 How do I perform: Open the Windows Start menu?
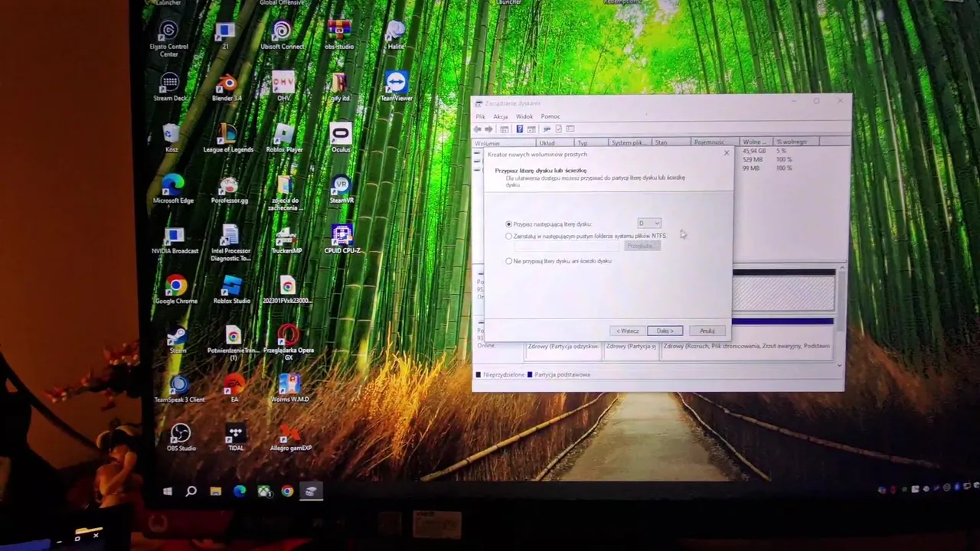(168, 491)
